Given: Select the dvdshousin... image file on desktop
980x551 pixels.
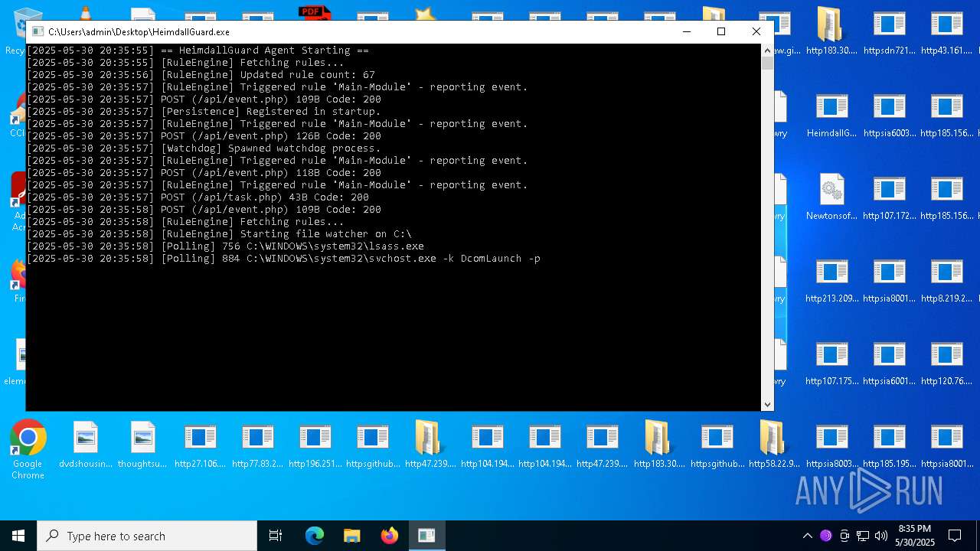Looking at the screenshot, I should [x=86, y=445].
